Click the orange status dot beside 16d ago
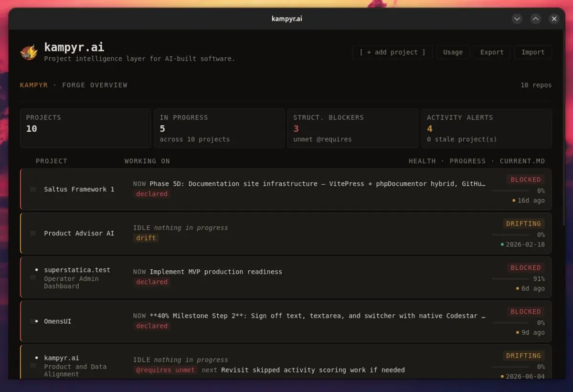Viewport: 573px width, 392px height. click(x=514, y=201)
